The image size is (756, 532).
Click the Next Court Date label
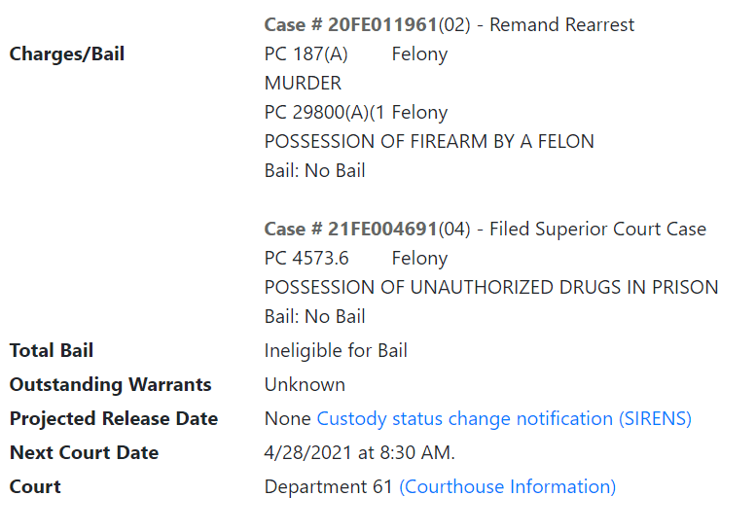click(x=84, y=453)
